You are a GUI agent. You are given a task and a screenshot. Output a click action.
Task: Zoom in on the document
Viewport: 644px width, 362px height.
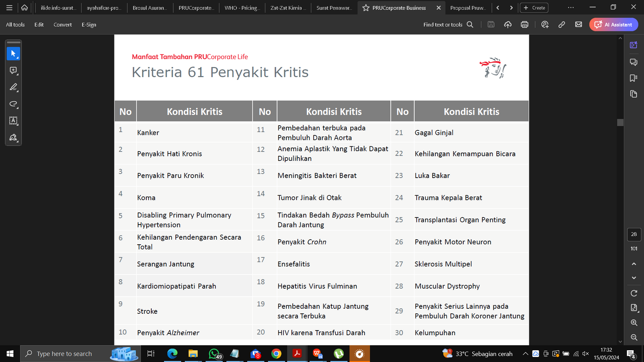coord(634,323)
